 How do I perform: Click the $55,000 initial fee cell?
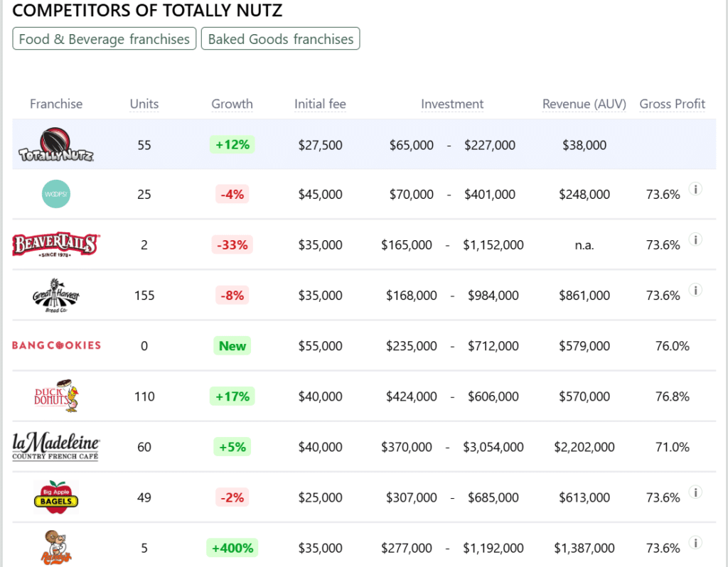pos(321,346)
